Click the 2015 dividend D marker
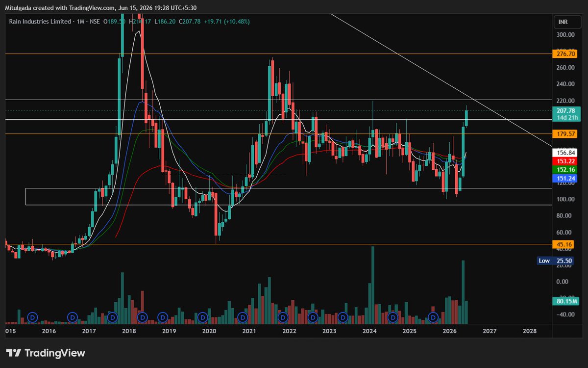 point(33,317)
